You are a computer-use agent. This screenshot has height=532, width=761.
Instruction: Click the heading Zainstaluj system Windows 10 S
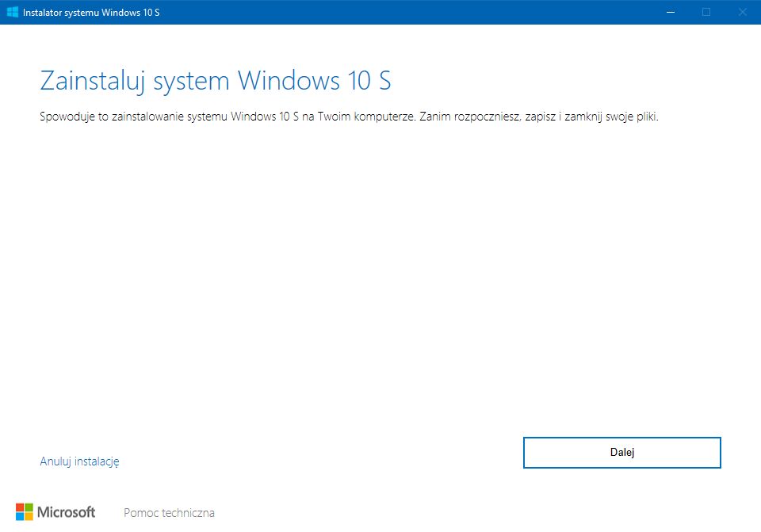click(x=216, y=81)
